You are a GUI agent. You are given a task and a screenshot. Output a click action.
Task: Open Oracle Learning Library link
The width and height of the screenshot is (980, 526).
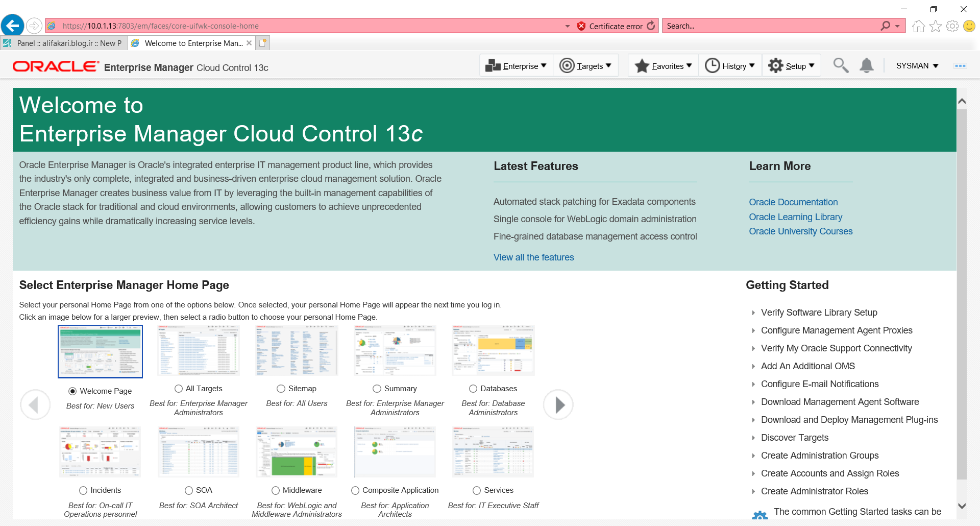795,217
